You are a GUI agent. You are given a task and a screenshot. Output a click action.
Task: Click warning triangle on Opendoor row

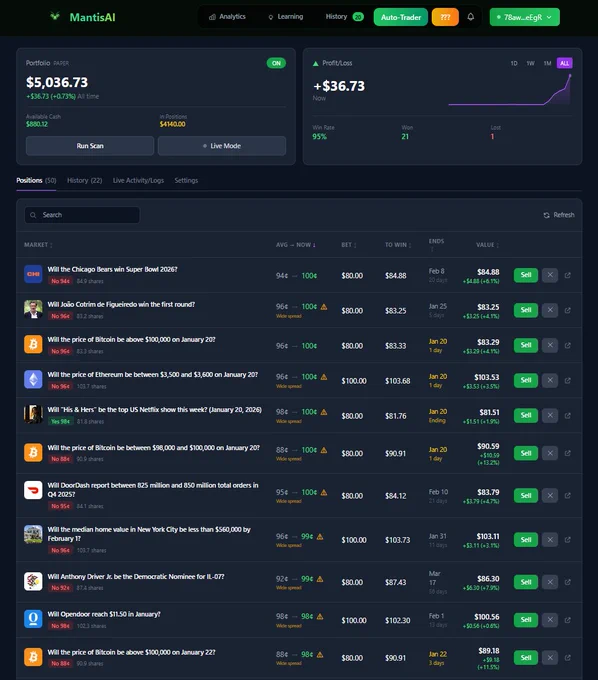coord(320,616)
